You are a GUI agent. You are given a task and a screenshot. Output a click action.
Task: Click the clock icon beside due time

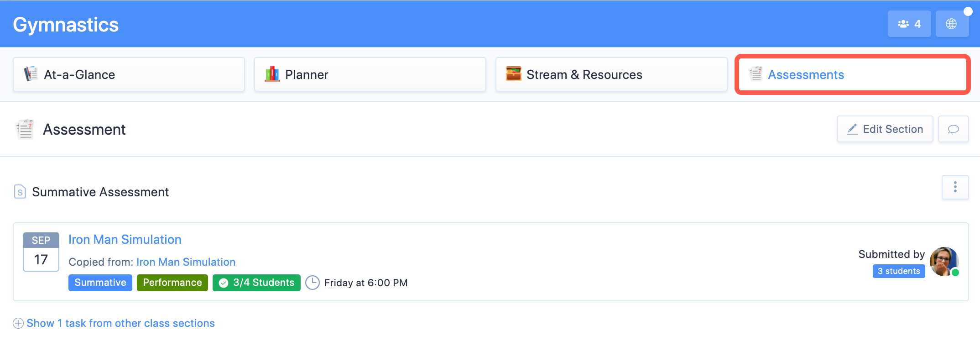click(313, 283)
